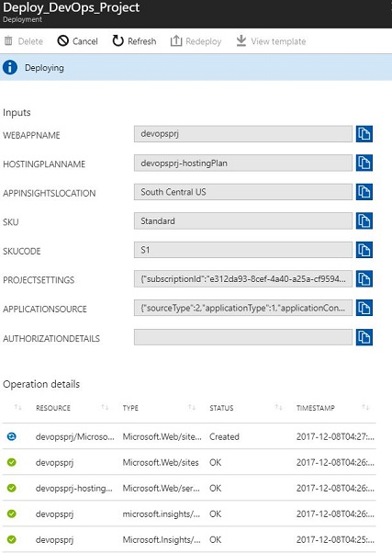Screen dimensions: 392x553
Task: Open the devopsprj Microsoft.Web/sites operation row
Action: point(189,462)
